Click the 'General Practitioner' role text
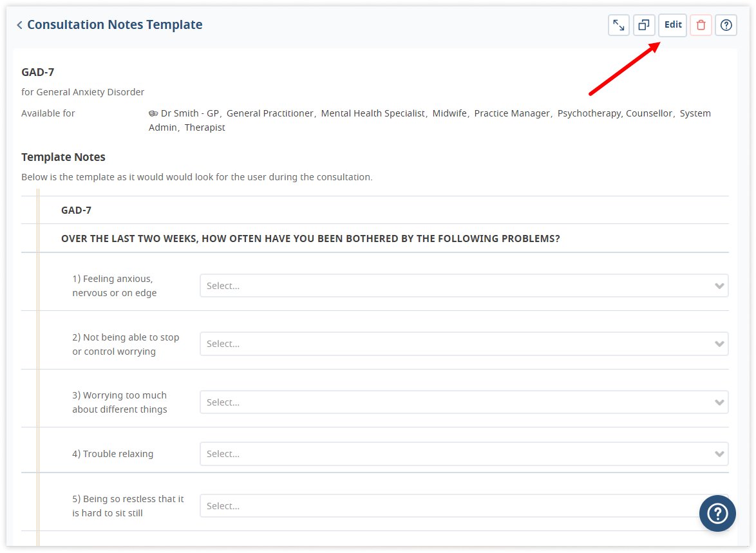This screenshot has height=553, width=756. (270, 113)
